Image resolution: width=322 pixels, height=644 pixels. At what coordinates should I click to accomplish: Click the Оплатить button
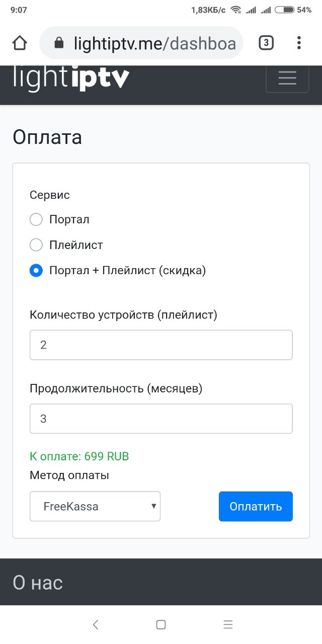256,506
